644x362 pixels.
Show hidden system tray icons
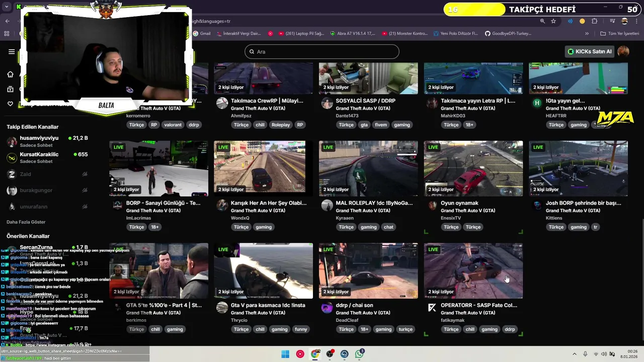click(x=575, y=354)
